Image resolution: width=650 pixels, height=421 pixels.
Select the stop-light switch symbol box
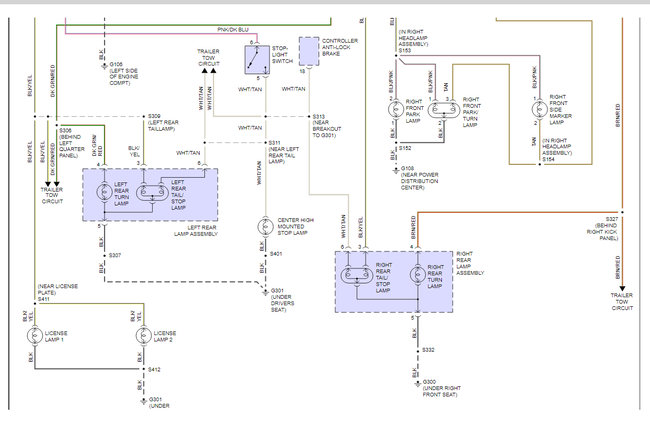(x=257, y=60)
